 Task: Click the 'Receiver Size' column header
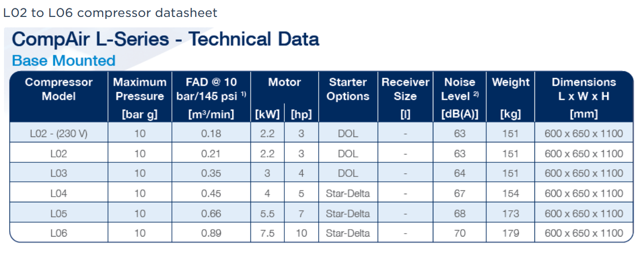pyautogui.click(x=405, y=89)
